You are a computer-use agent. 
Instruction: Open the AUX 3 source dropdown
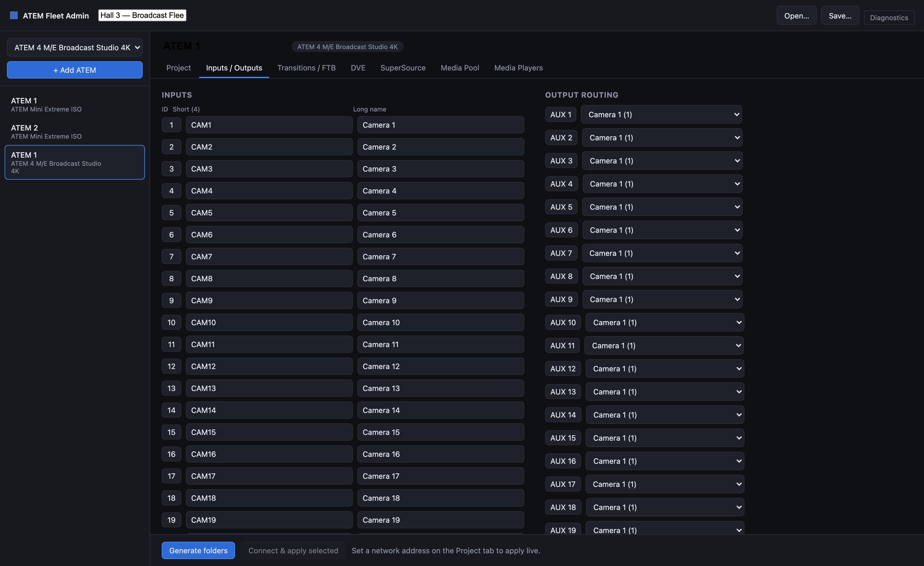[662, 161]
